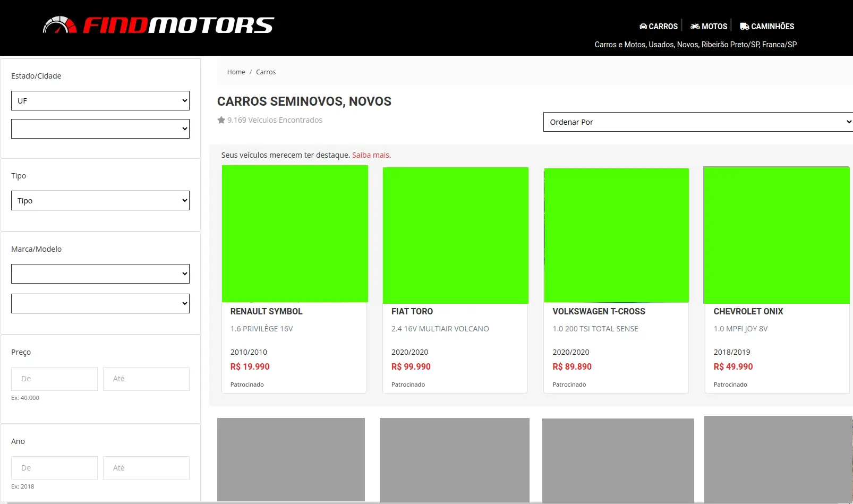Click the 1.6 PRIVILÈGE 16V version text
The image size is (853, 504).
point(262,329)
